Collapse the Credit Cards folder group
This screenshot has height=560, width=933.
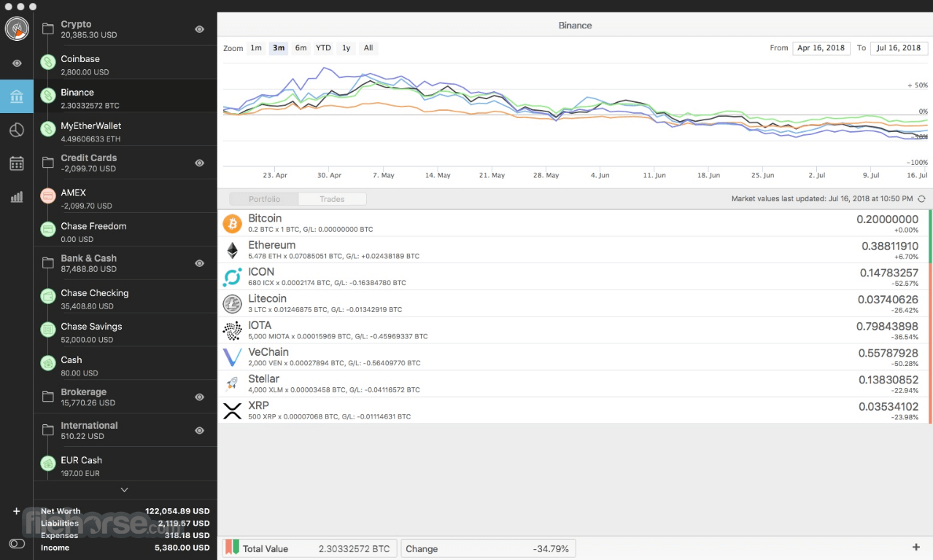[48, 163]
